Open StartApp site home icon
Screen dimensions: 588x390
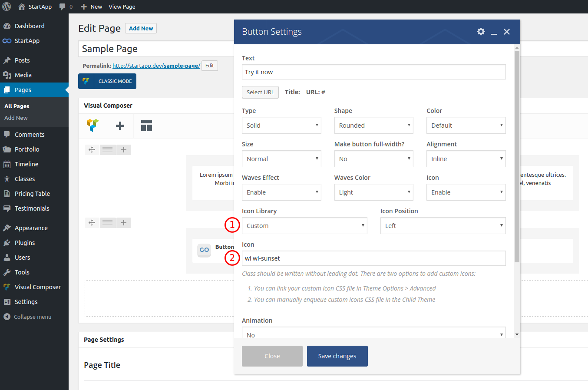pyautogui.click(x=22, y=7)
